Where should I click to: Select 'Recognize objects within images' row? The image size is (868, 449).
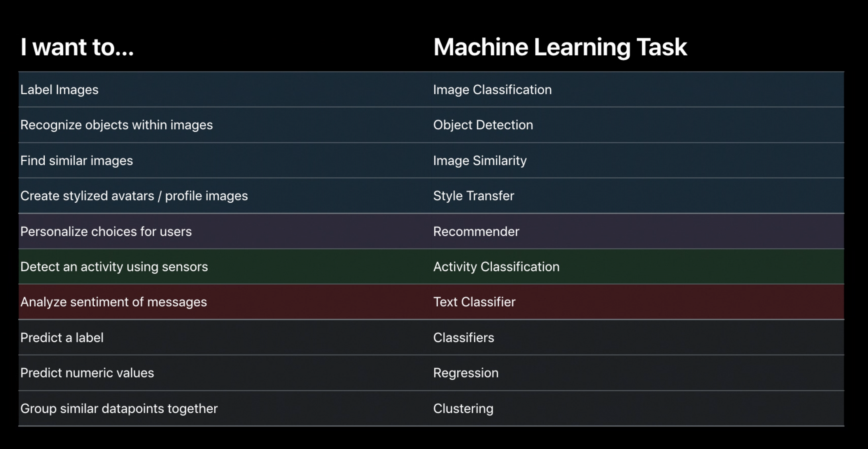[x=116, y=125]
